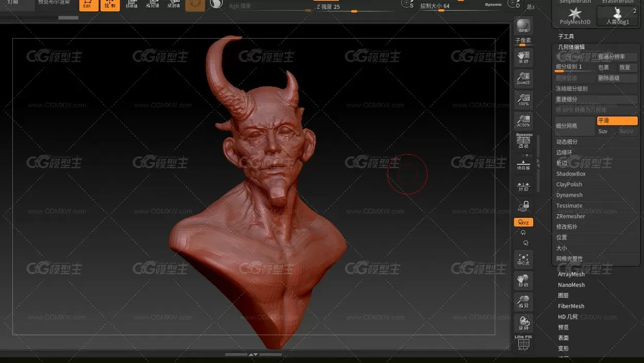
Task: Click the 包裹 button
Action: (x=606, y=67)
